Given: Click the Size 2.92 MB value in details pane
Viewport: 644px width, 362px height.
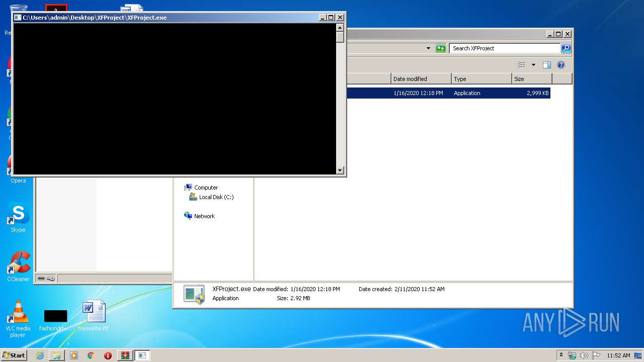Looking at the screenshot, I should pos(300,298).
